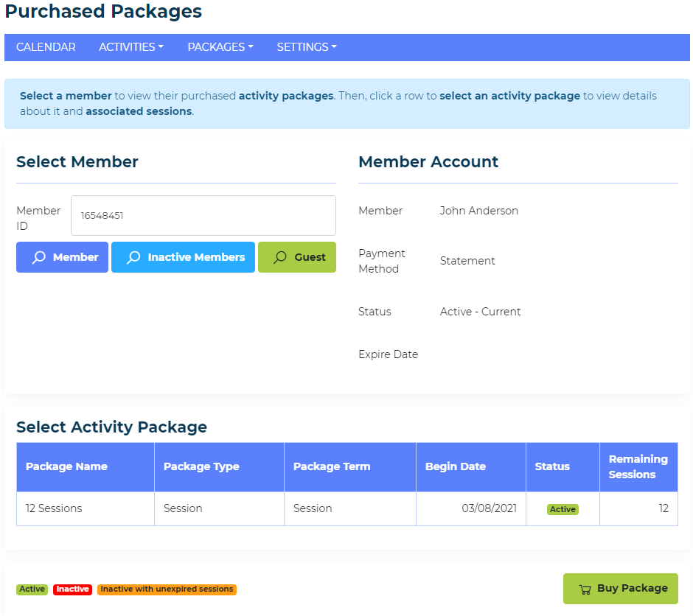This screenshot has height=616, width=693.
Task: Click the remaining sessions value 12
Action: point(664,508)
